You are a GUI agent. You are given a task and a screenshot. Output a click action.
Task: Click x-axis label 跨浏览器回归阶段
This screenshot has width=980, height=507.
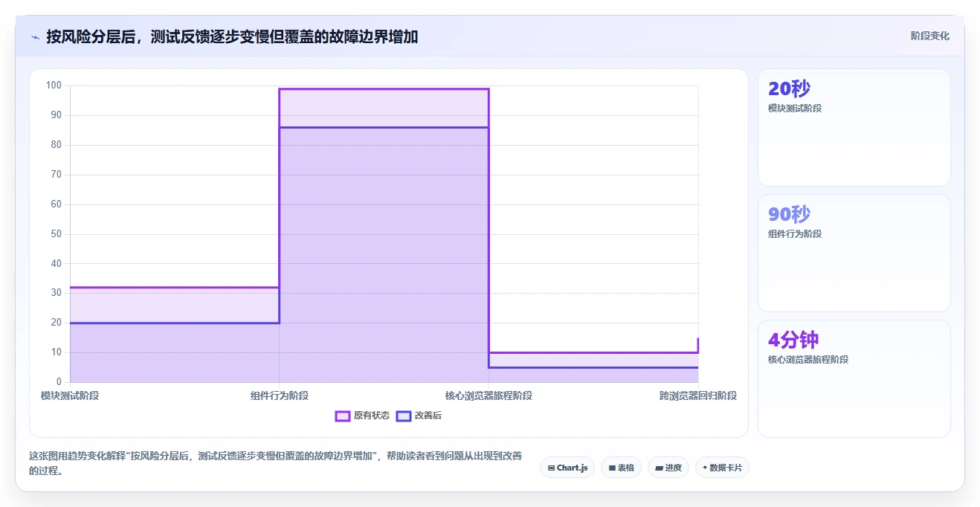tap(698, 395)
